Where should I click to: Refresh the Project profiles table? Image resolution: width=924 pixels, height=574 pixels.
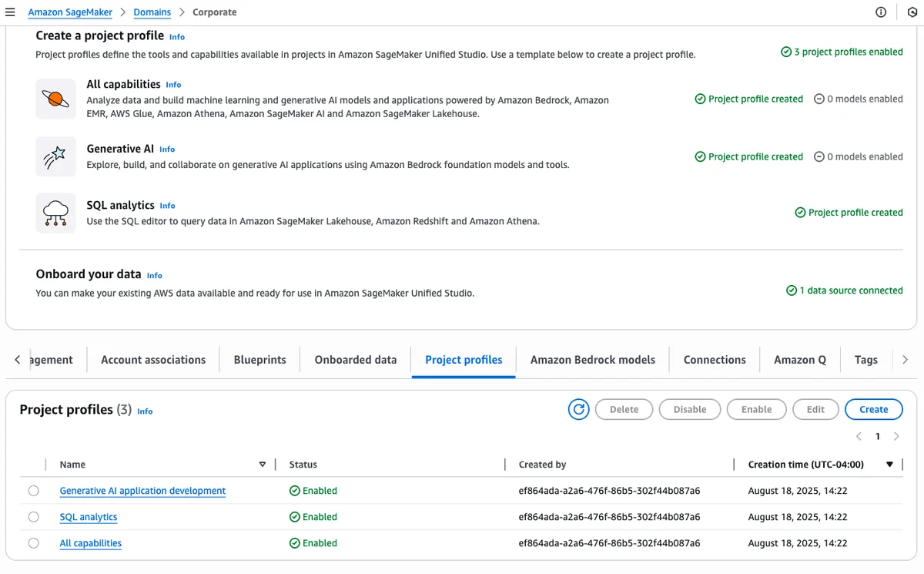[x=578, y=409]
